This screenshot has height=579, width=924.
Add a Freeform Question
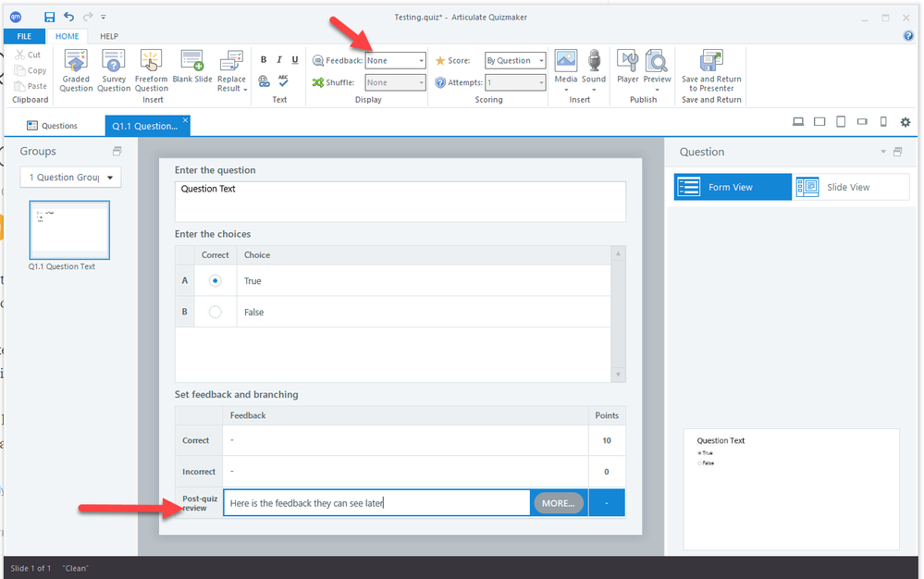click(151, 63)
